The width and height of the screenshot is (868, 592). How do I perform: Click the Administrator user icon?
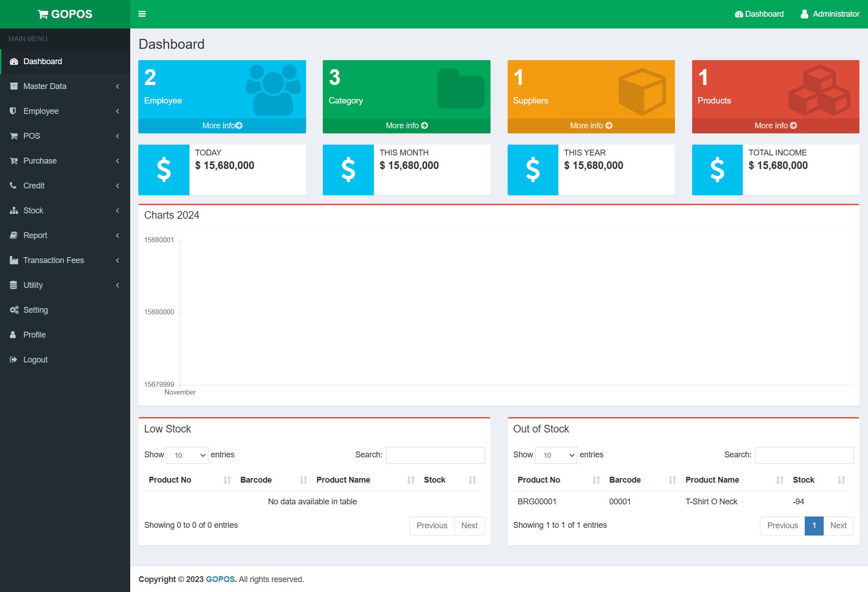804,14
